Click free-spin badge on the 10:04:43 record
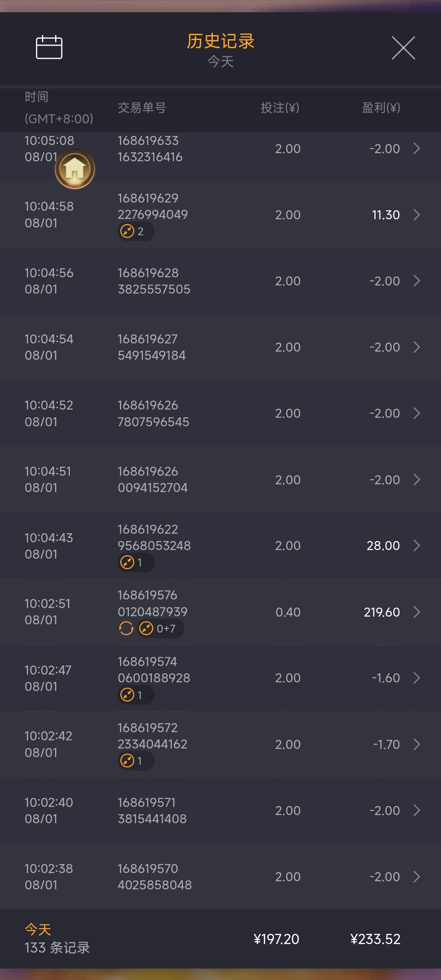 coord(135,563)
